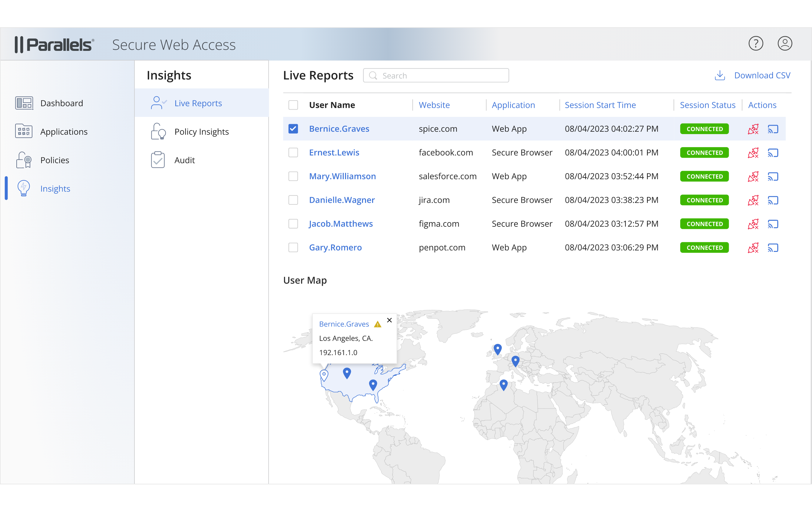Screen dimensions: 812x511
Task: Toggle the checkbox for Bernice.Graves row
Action: [x=293, y=128]
